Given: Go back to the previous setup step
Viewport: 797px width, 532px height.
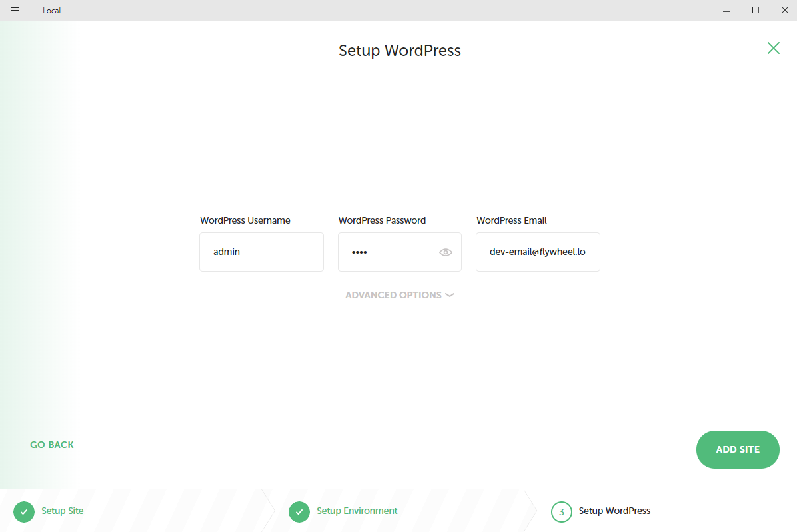Looking at the screenshot, I should click(x=52, y=445).
